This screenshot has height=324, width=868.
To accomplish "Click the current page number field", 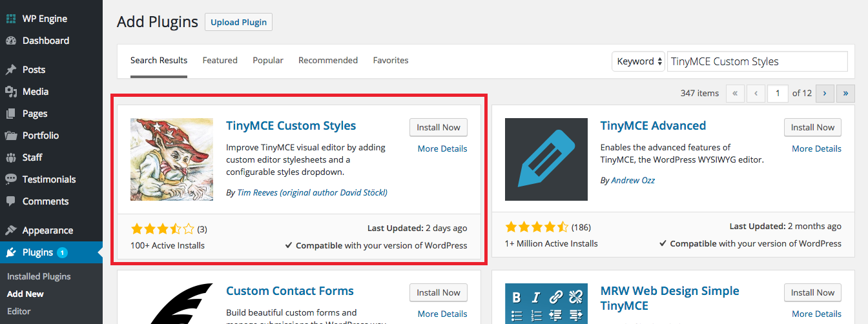I will [778, 93].
